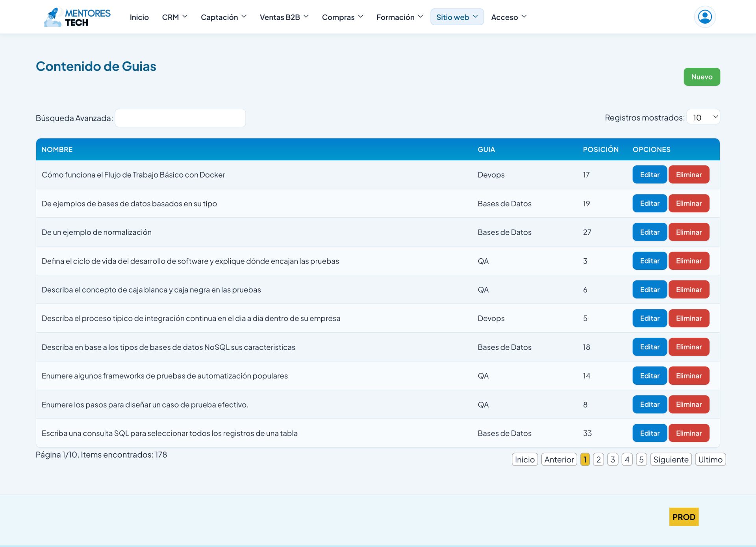The image size is (756, 547).
Task: Edit 'diseñar un caso de prueba' row
Action: [649, 405]
